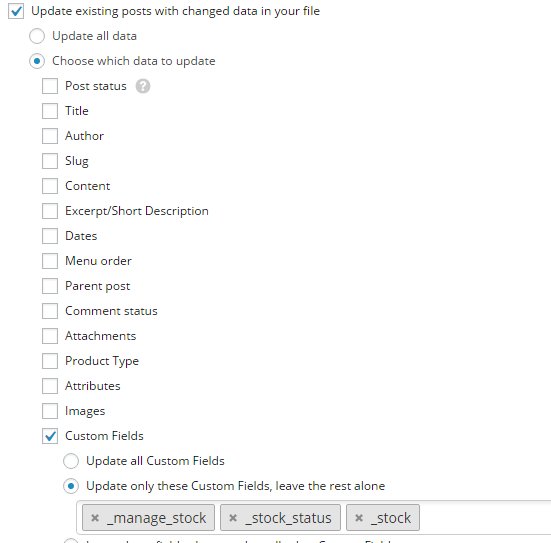Check the Title checkbox

(50, 111)
